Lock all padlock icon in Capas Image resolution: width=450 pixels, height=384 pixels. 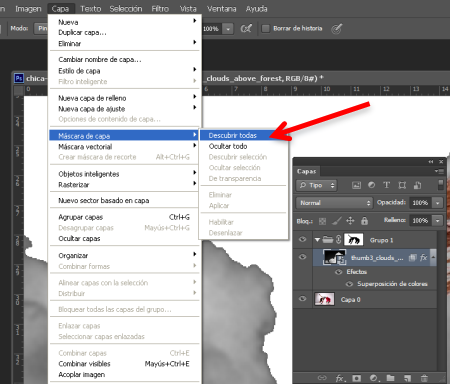[x=365, y=221]
